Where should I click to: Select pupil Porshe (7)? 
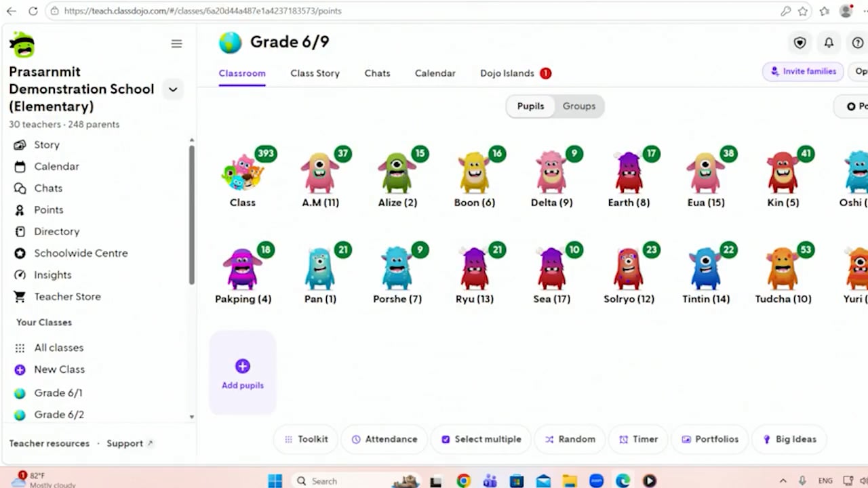coord(397,274)
